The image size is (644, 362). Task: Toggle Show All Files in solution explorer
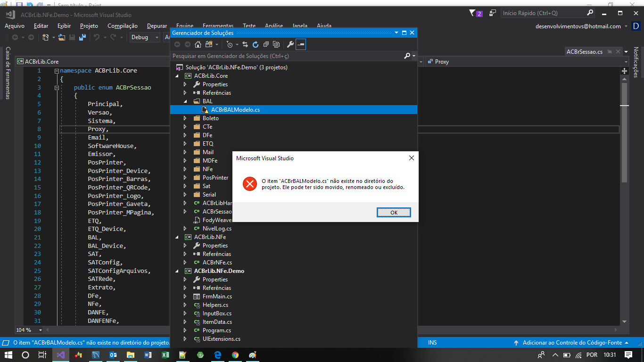[276, 44]
